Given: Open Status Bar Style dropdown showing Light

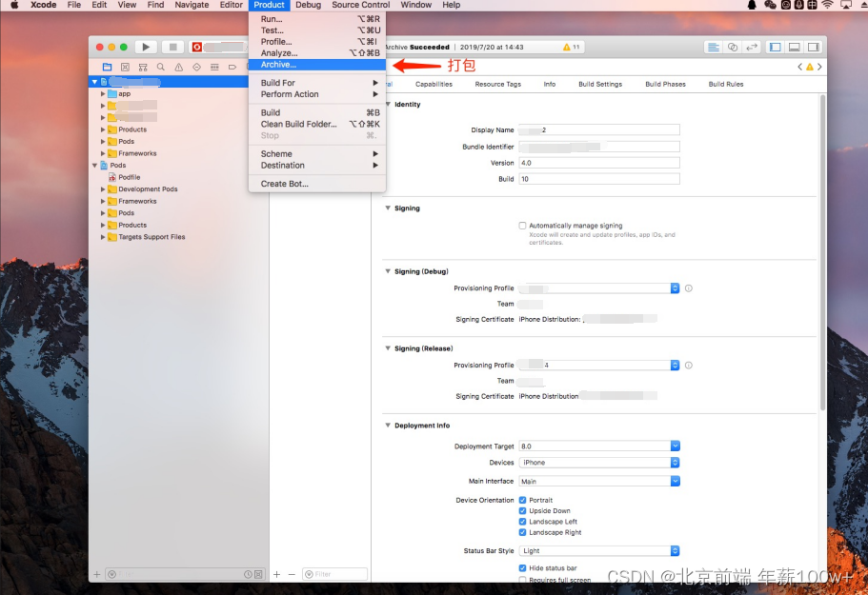Looking at the screenshot, I should tap(599, 551).
